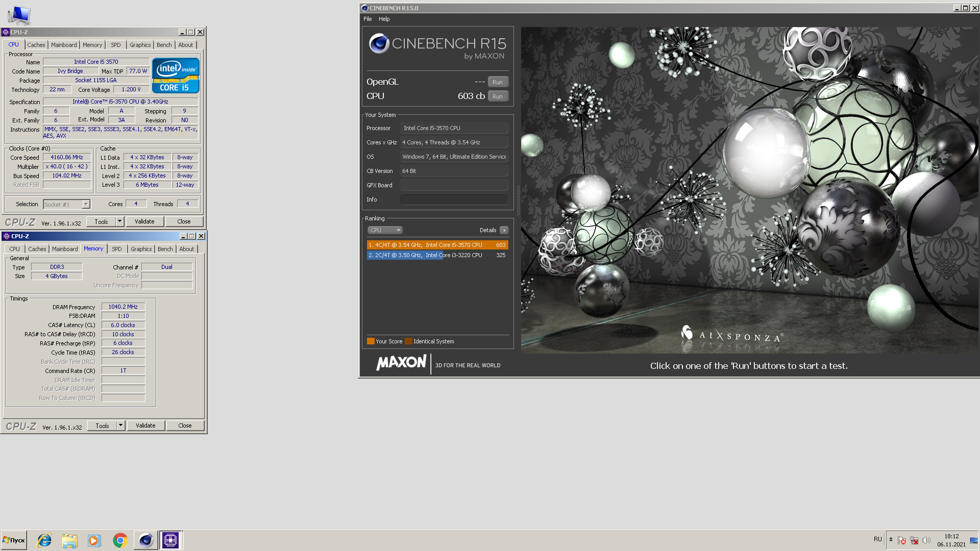Launch Internet Explorer from the taskbar
This screenshot has height=551, width=980.
pyautogui.click(x=44, y=540)
